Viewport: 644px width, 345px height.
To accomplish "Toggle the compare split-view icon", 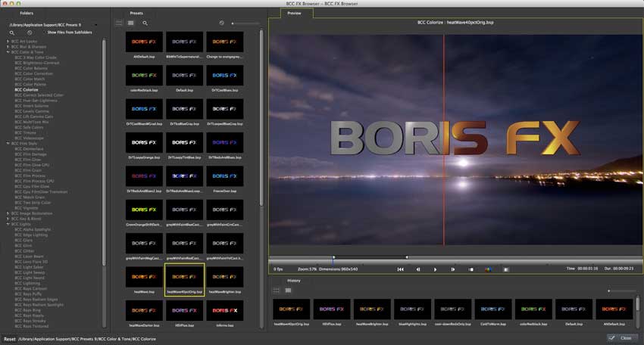I will pyautogui.click(x=506, y=269).
